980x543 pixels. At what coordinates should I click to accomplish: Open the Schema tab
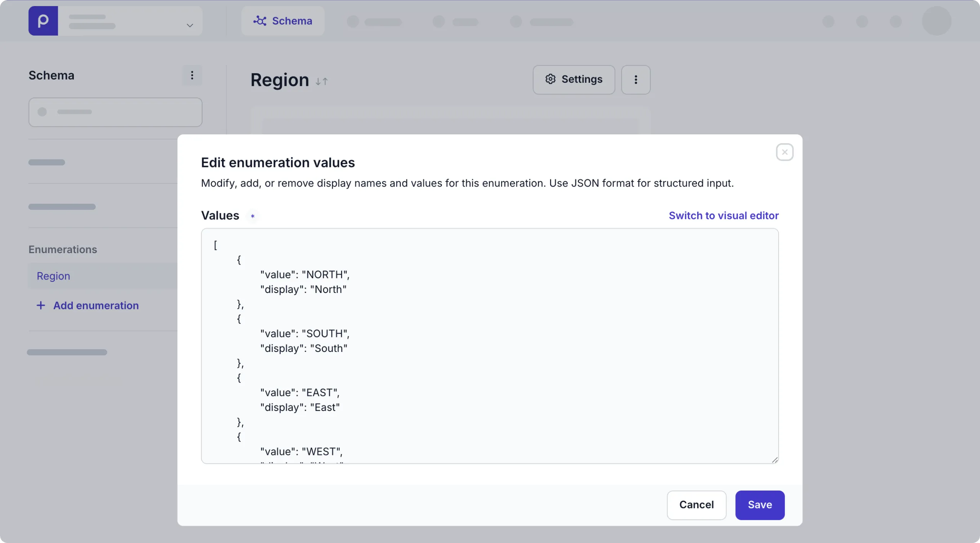(x=283, y=21)
